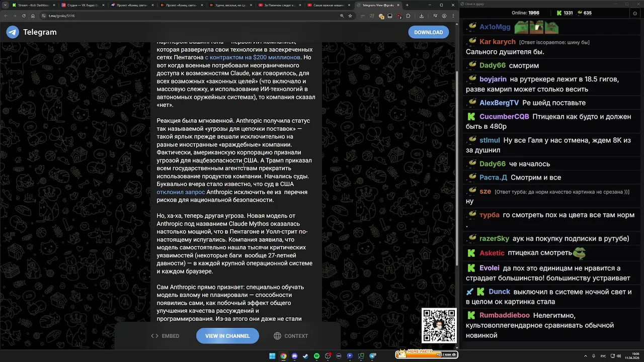Click the DOWNLOAD button
This screenshot has height=362, width=644.
tap(429, 32)
